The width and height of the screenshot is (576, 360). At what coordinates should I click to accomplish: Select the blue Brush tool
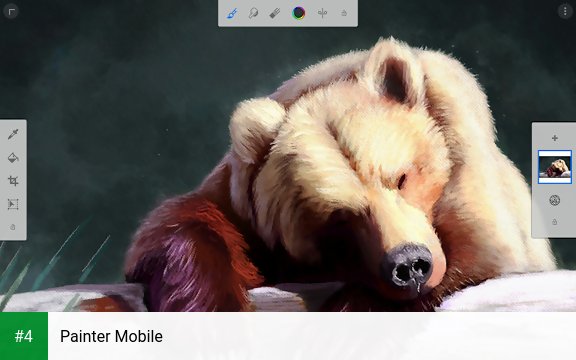(x=232, y=14)
